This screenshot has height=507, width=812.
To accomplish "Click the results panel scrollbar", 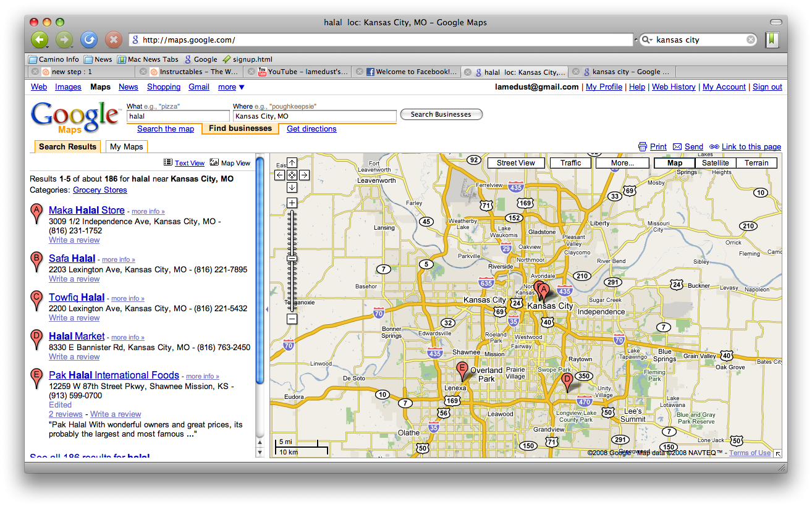I will pyautogui.click(x=260, y=272).
